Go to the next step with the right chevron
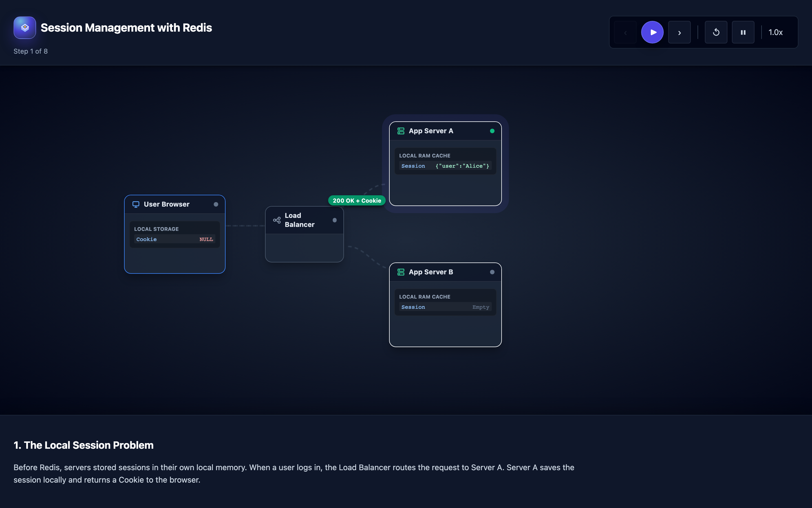This screenshot has width=812, height=508. 679,32
